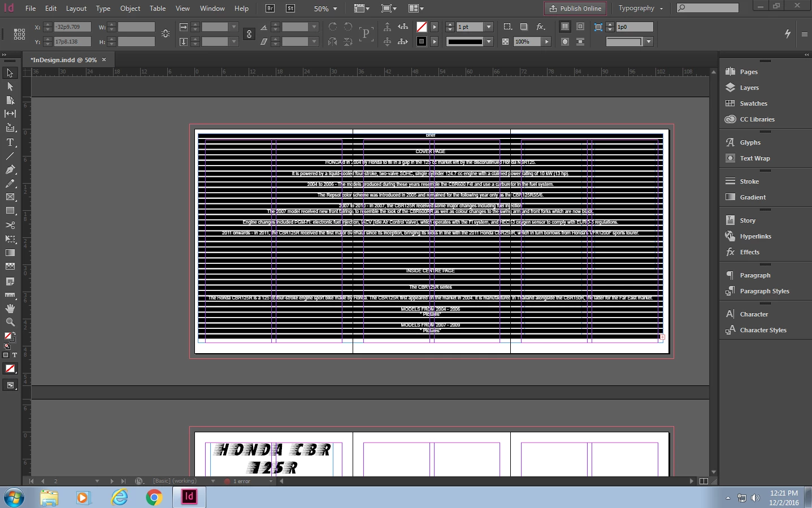The width and height of the screenshot is (812, 508).
Task: Select the Pen tool
Action: click(10, 170)
